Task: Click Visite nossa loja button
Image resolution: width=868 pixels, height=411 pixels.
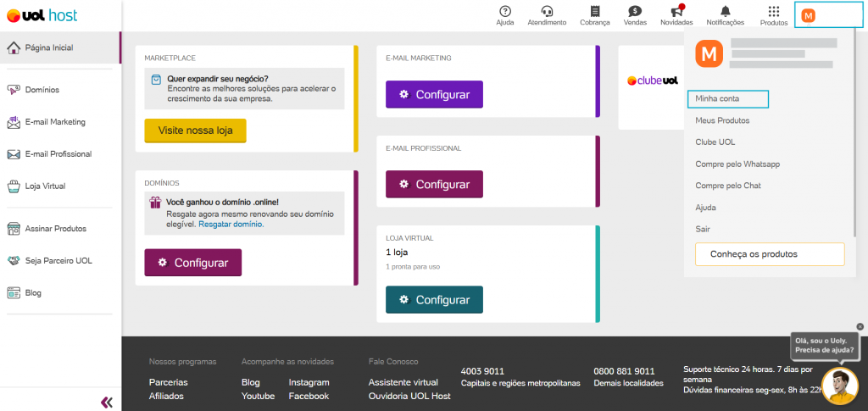Action: click(x=196, y=131)
